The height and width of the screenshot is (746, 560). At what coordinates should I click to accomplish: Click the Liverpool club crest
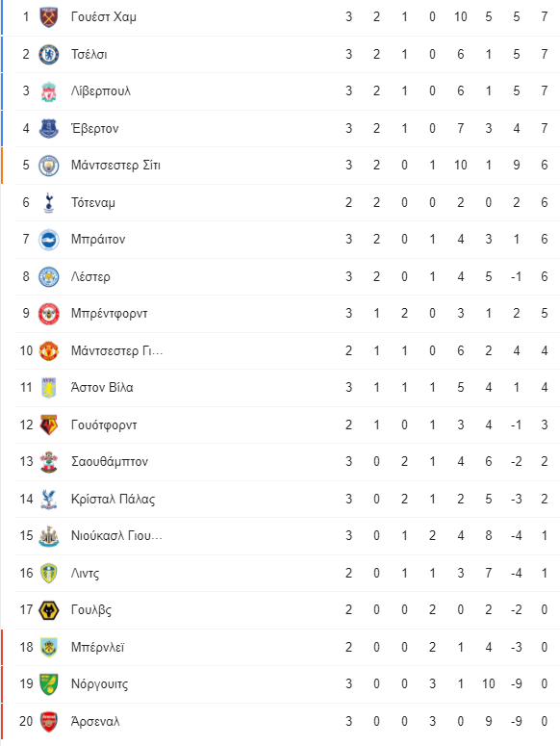click(48, 91)
